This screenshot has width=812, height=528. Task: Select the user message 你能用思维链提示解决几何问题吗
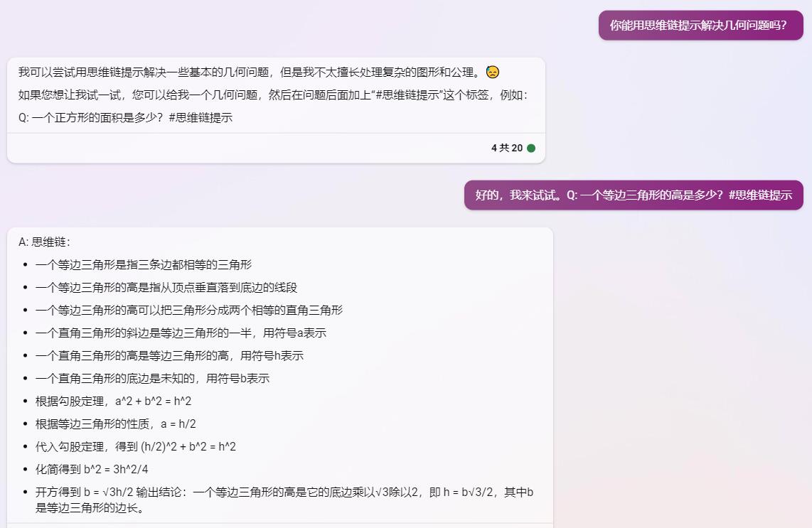coord(700,26)
